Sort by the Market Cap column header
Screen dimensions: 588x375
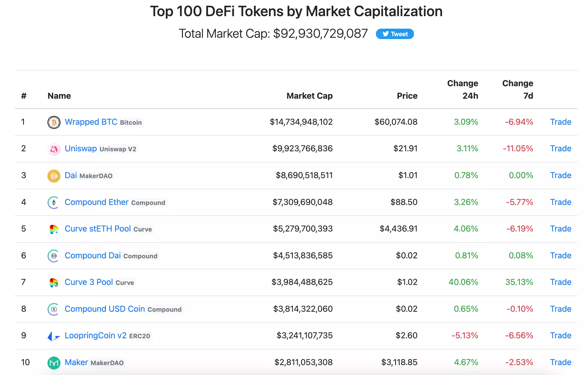click(x=309, y=96)
